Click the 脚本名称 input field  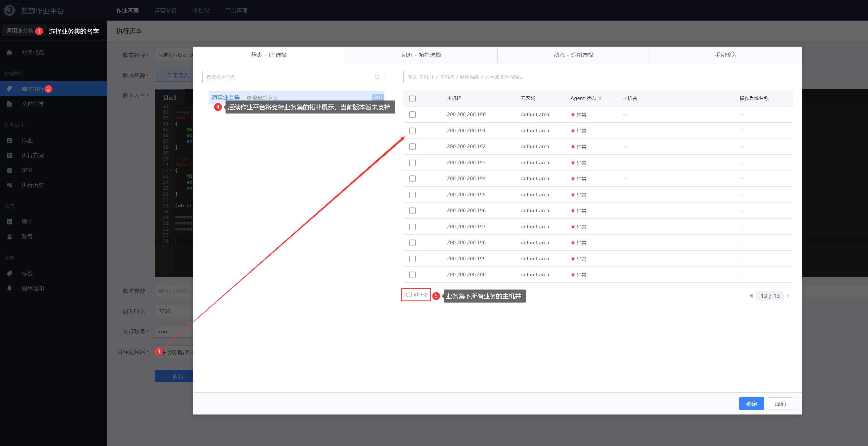[174, 55]
